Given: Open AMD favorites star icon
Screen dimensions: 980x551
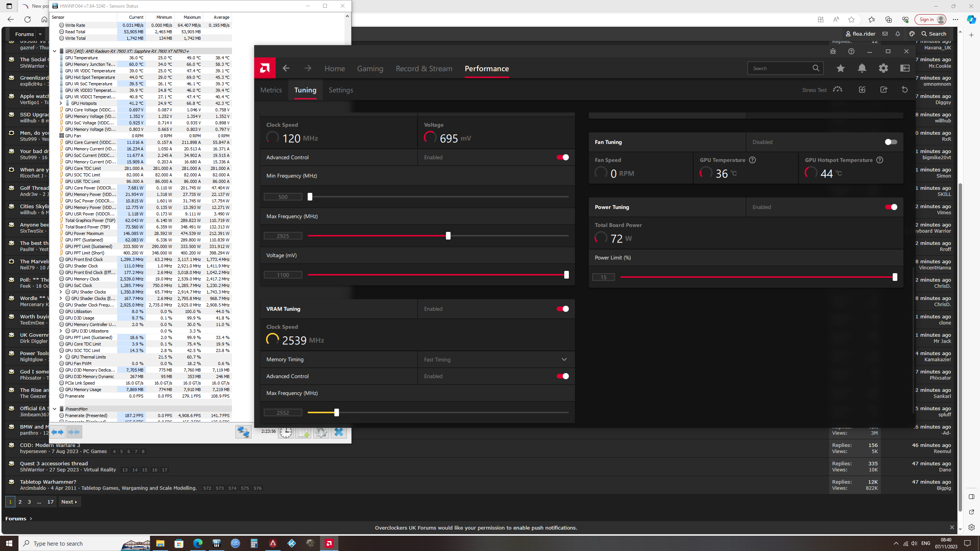Looking at the screenshot, I should coord(840,68).
